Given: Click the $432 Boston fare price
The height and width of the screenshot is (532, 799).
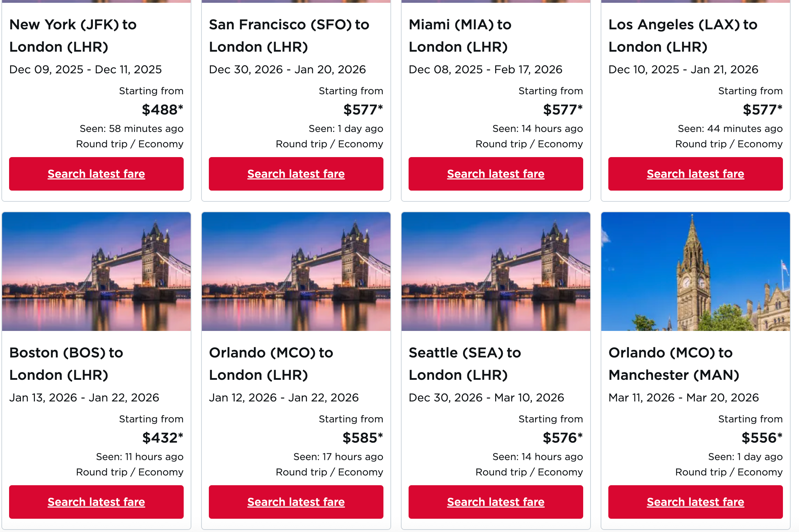Looking at the screenshot, I should [x=162, y=437].
